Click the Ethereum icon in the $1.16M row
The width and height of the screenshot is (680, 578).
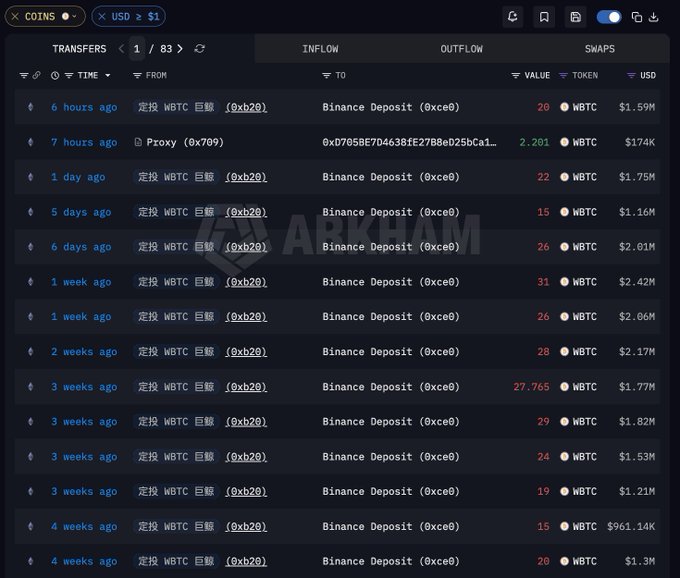30,212
